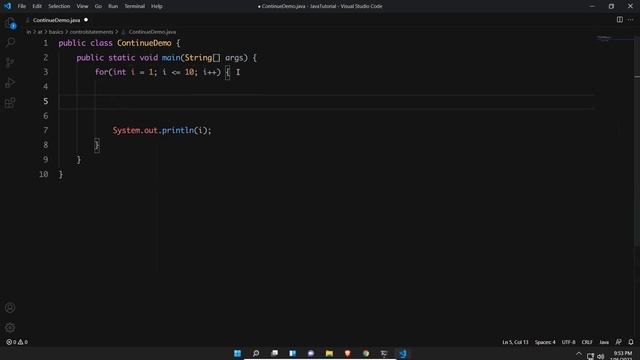Click the VS Code taskbar icon

403,353
